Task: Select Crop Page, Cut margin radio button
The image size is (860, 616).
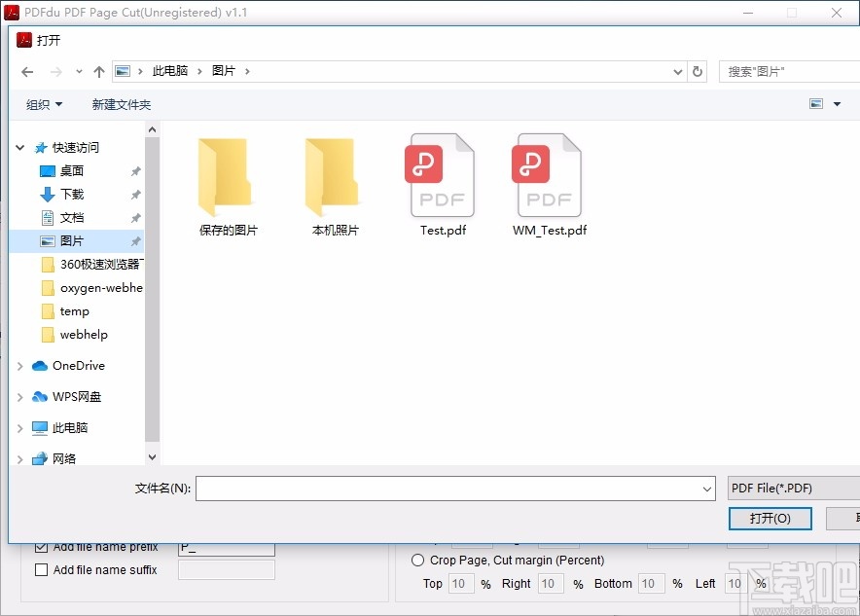Action: point(418,560)
